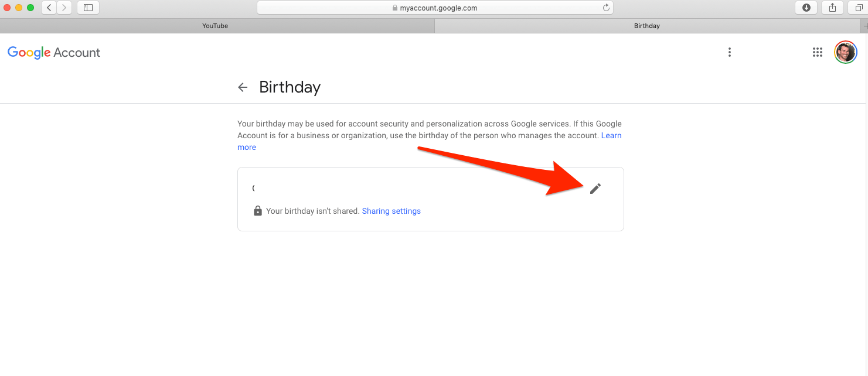Click the pencil edit birthday icon
Screen dimensions: 868x376
(x=595, y=188)
